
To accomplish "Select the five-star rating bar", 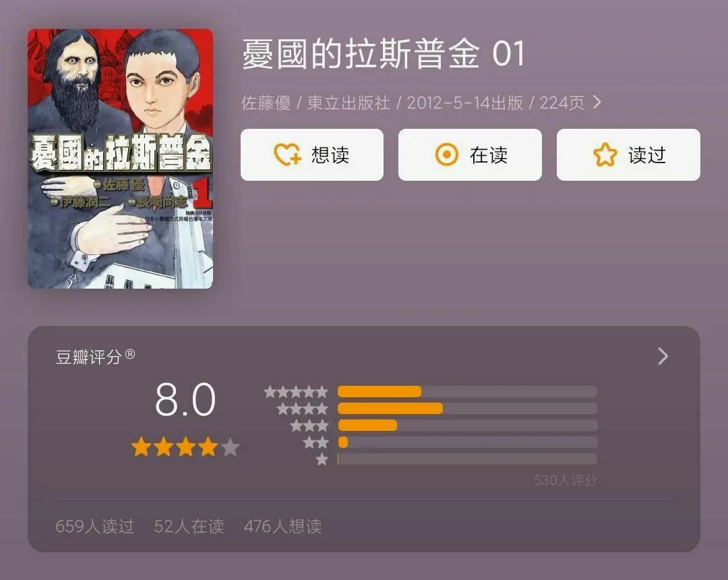I will 467,391.
